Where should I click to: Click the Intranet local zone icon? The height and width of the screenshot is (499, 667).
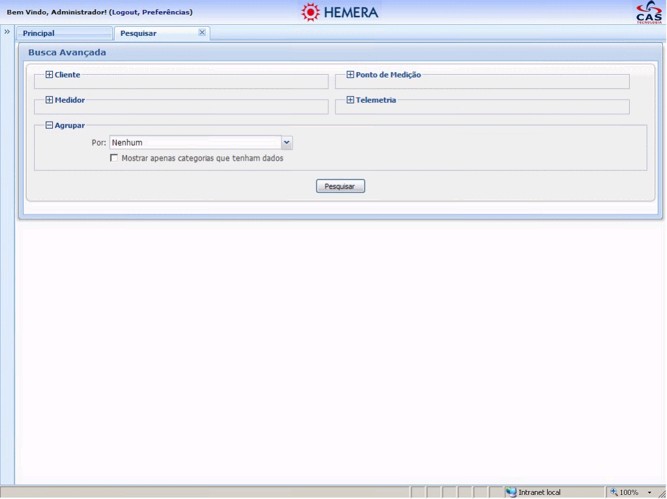click(x=511, y=492)
